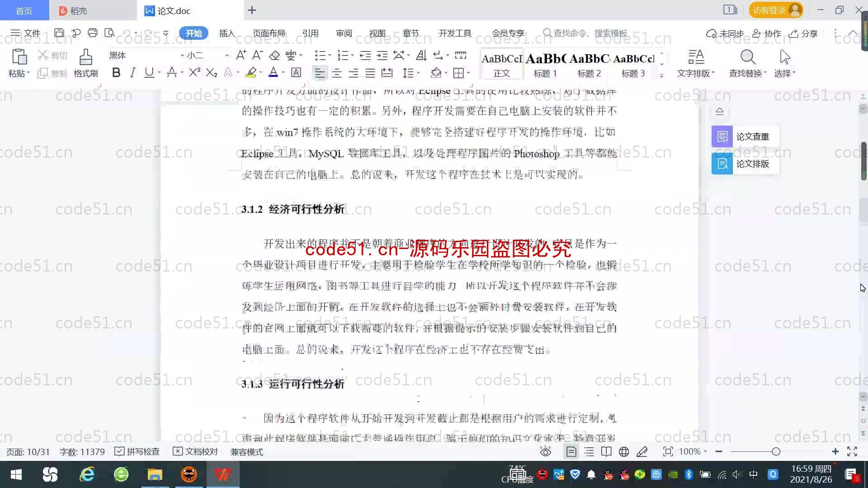Align paragraph to the right
868x488 pixels.
(x=354, y=73)
